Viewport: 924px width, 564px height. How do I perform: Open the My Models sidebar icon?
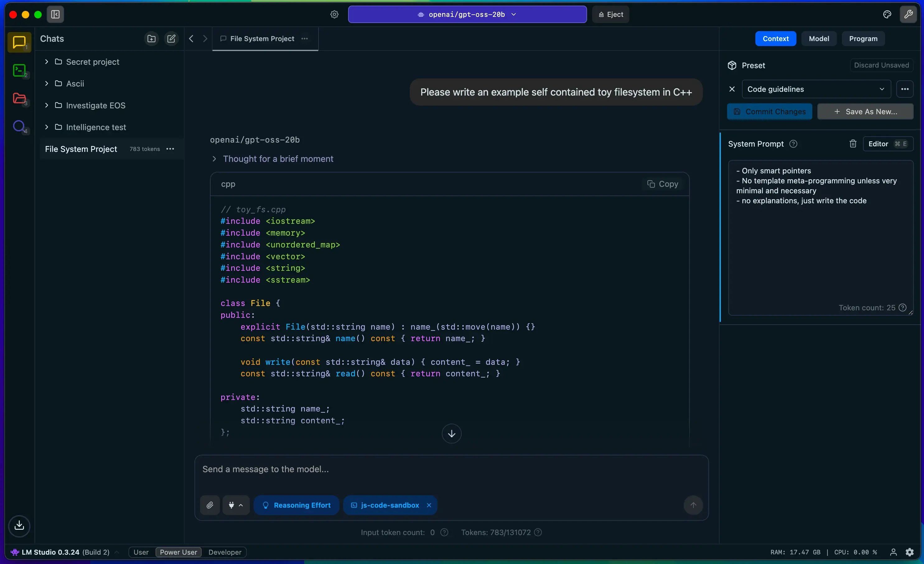[x=20, y=99]
